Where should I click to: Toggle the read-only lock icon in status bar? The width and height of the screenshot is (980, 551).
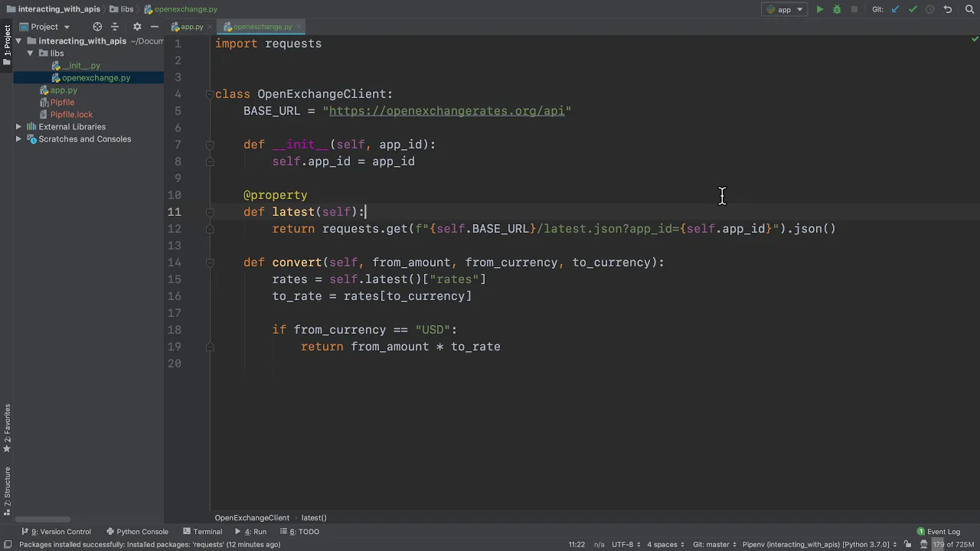[x=906, y=544]
